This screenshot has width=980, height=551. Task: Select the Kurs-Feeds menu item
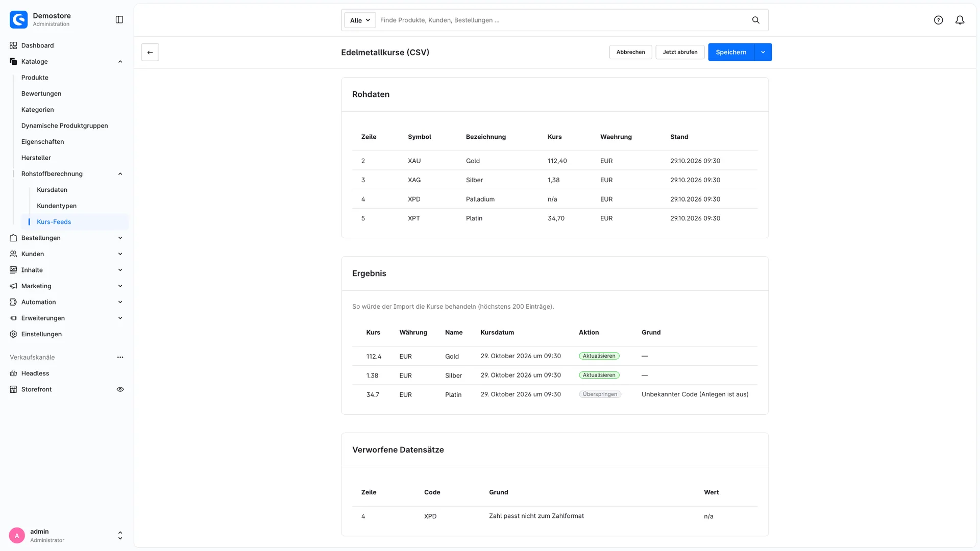tap(75, 222)
